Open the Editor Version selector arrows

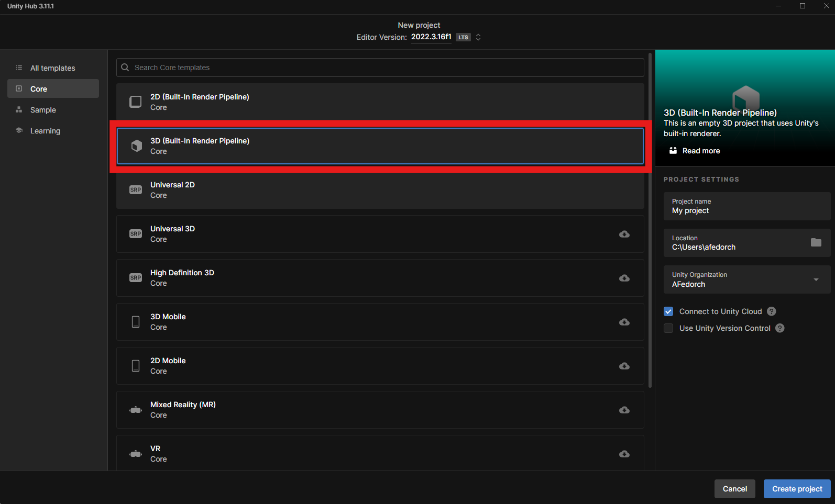tap(478, 37)
